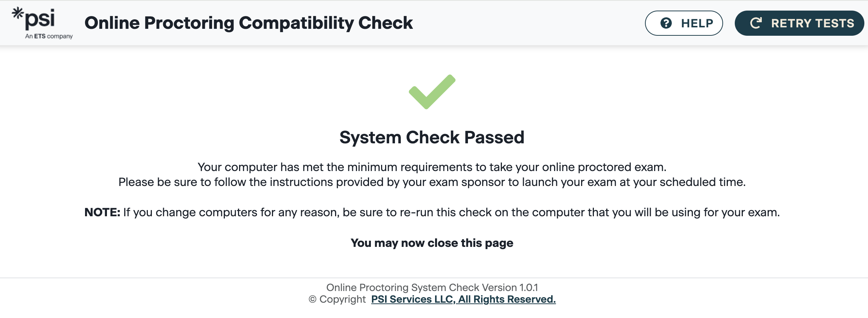Click the bold NOTE label
Viewport: 868px width, 318px height.
(102, 212)
